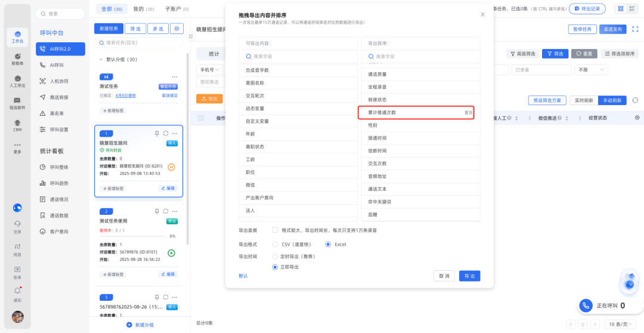Enable the 导出音频 checkbox
The width and height of the screenshot is (644, 333).
[275, 230]
